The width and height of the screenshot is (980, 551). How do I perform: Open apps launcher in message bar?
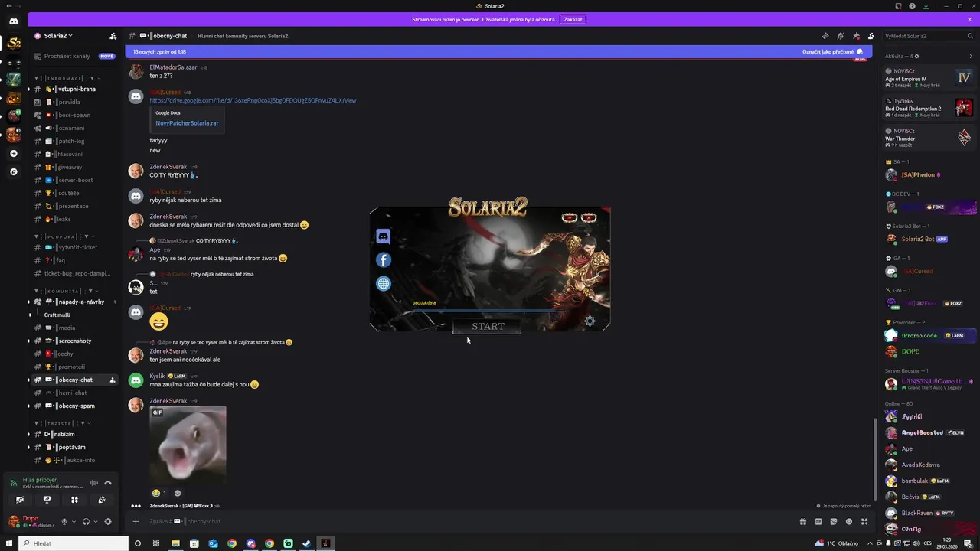864,522
